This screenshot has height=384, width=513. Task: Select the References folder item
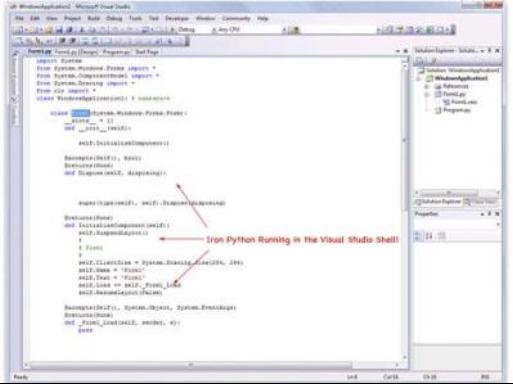[451, 86]
